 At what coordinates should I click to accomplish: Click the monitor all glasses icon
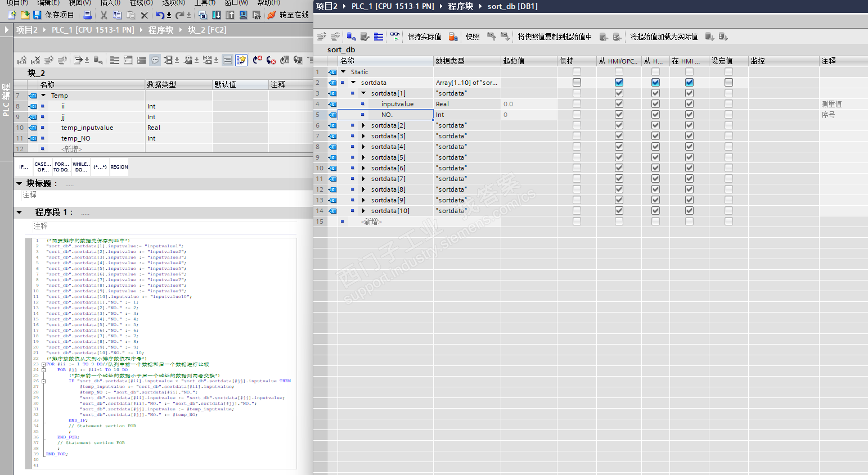coord(395,37)
